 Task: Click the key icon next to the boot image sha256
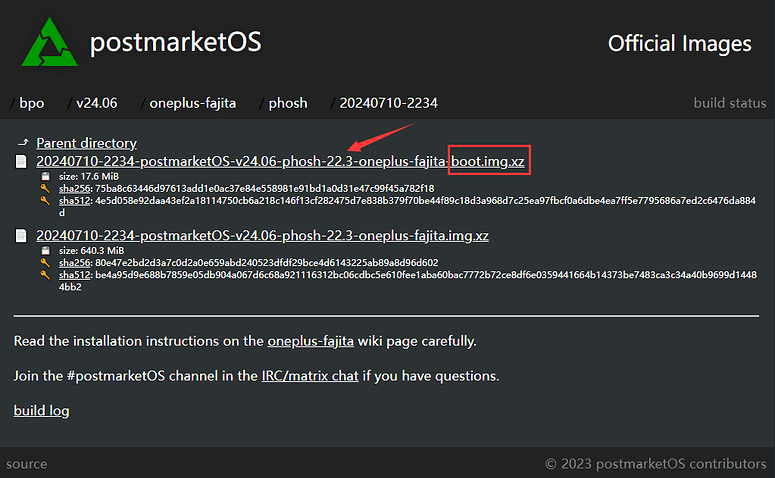coord(45,188)
